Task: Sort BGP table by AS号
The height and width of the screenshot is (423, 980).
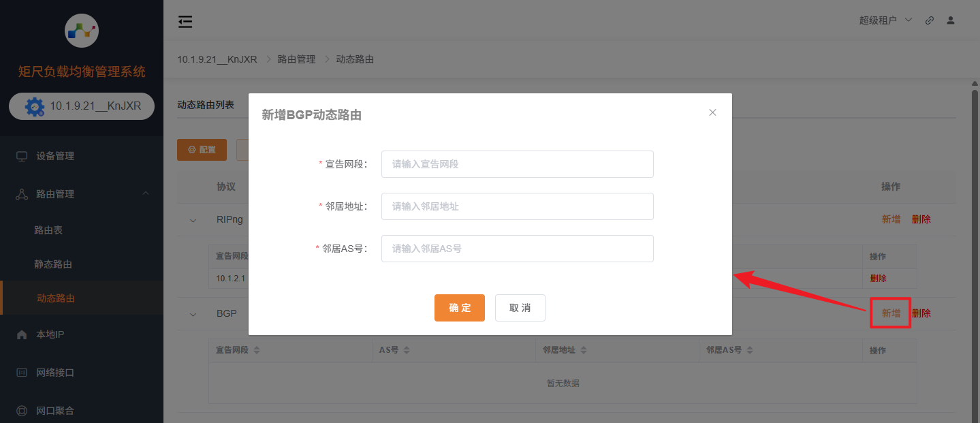Action: [407, 350]
